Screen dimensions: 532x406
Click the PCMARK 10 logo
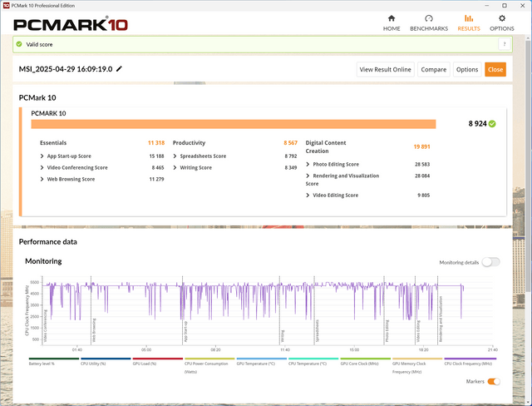[x=71, y=24]
